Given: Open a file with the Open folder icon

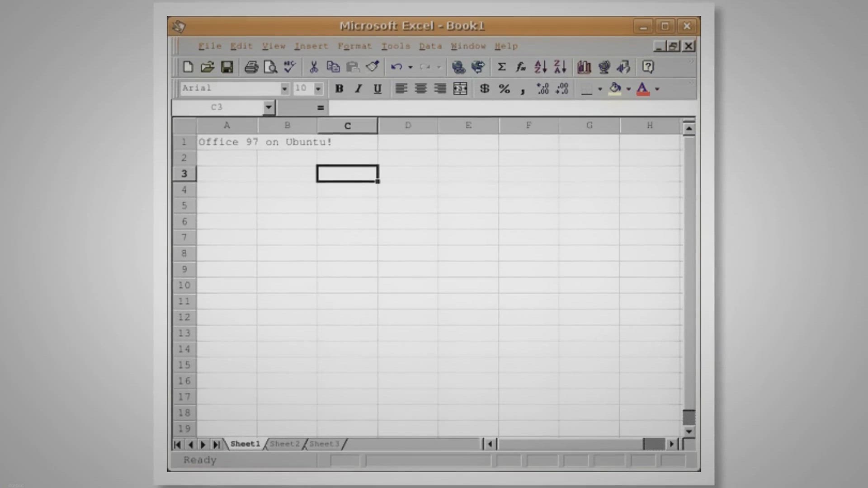Looking at the screenshot, I should [207, 67].
